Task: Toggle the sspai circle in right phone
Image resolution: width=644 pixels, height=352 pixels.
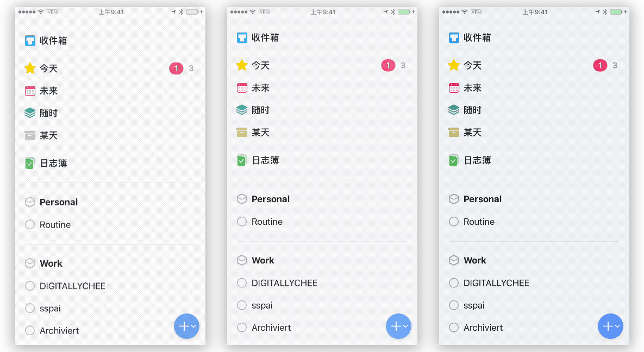Action: point(454,305)
